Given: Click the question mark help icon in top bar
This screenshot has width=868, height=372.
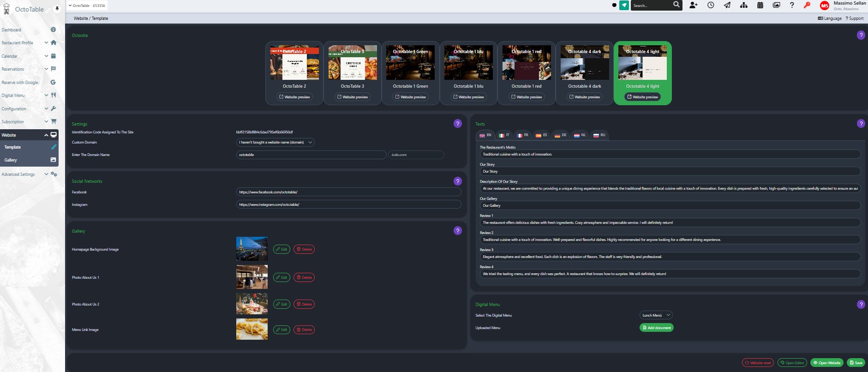Looking at the screenshot, I should pyautogui.click(x=792, y=5).
